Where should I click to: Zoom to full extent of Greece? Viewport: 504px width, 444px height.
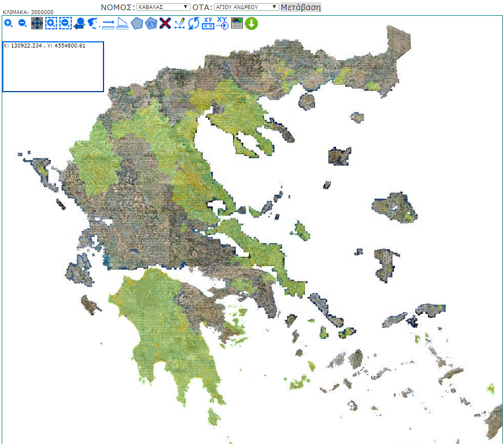pyautogui.click(x=93, y=23)
